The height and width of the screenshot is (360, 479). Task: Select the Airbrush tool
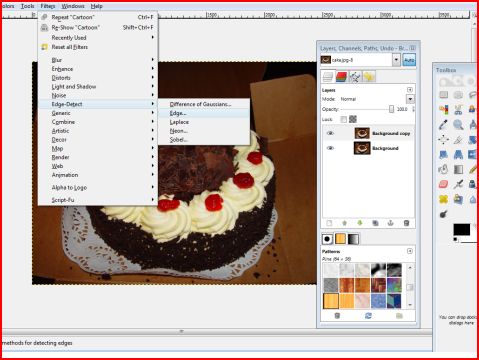coord(458,184)
